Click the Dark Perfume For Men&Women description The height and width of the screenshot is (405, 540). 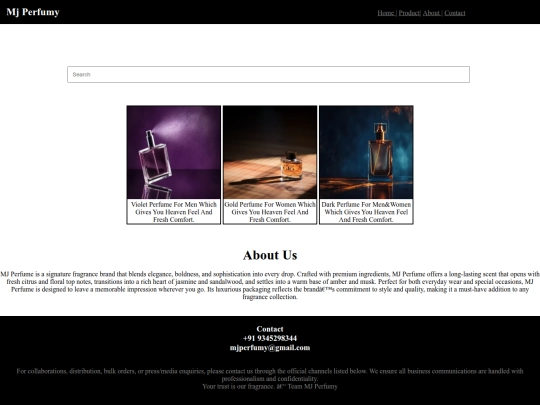(x=366, y=212)
